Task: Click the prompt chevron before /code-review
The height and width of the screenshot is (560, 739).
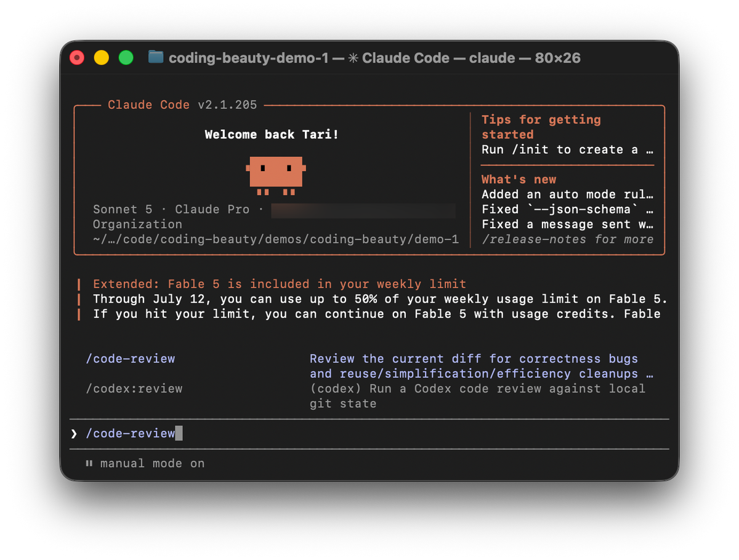Action: pyautogui.click(x=74, y=434)
